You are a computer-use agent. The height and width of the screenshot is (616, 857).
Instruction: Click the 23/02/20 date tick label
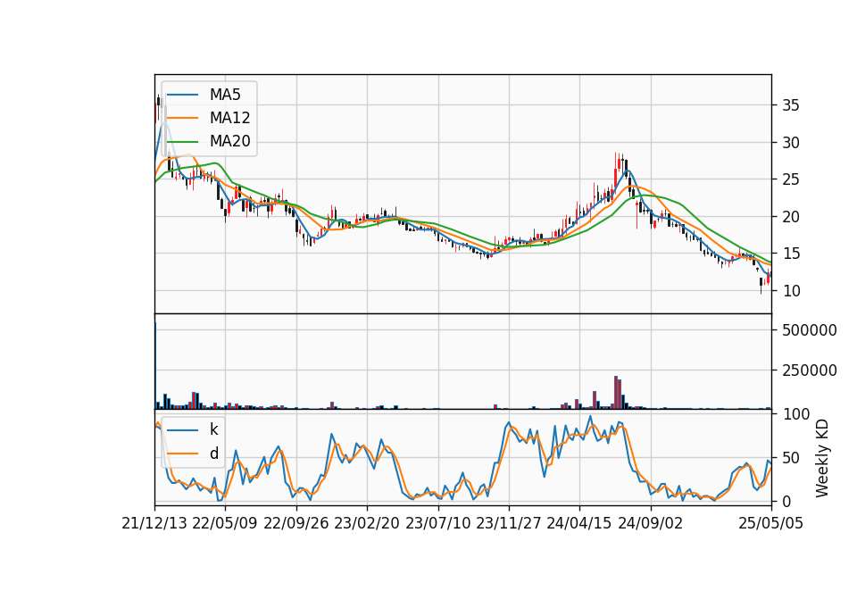(x=367, y=523)
